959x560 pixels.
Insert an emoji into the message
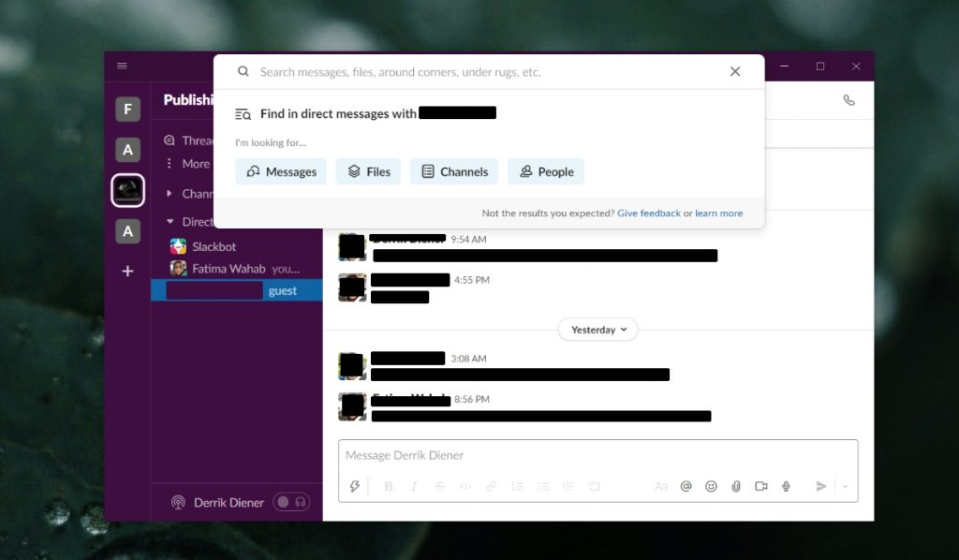[x=712, y=486]
